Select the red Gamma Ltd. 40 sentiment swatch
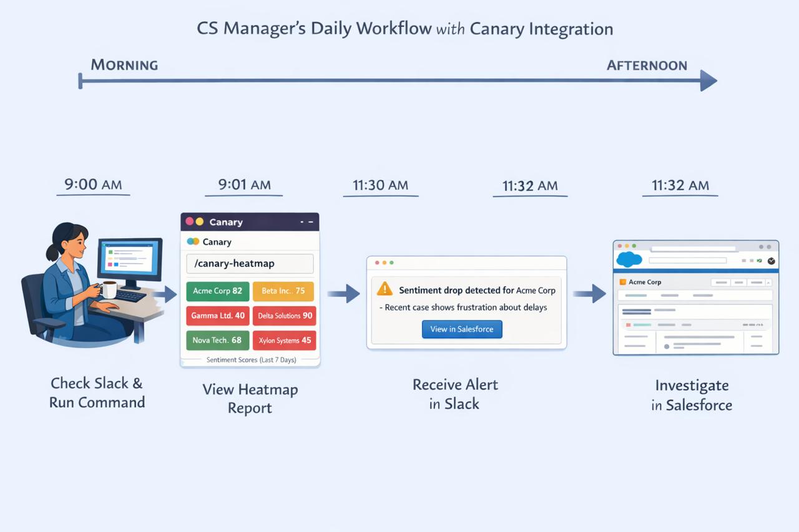This screenshot has width=799, height=532. click(217, 316)
